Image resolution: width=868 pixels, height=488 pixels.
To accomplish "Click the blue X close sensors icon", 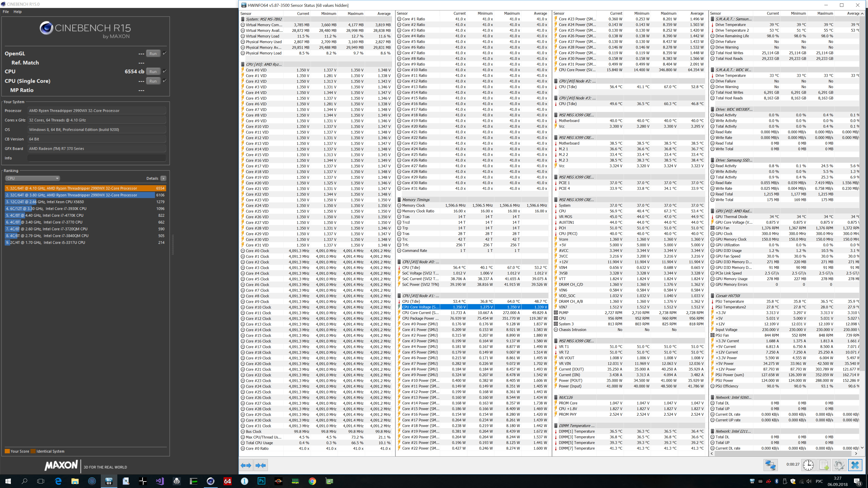I will pyautogui.click(x=855, y=465).
